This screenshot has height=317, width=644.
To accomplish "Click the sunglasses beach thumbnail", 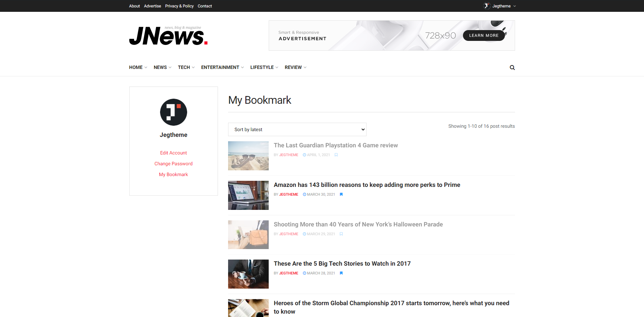I will (x=248, y=156).
